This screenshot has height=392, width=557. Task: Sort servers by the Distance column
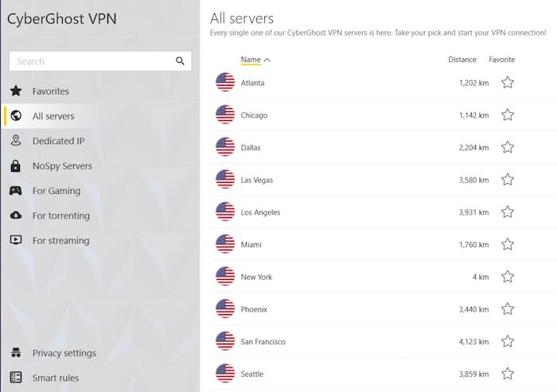click(x=462, y=60)
